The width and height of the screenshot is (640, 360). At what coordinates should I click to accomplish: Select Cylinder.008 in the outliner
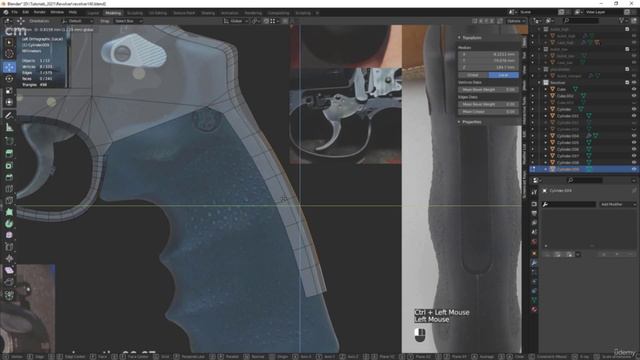(568, 162)
